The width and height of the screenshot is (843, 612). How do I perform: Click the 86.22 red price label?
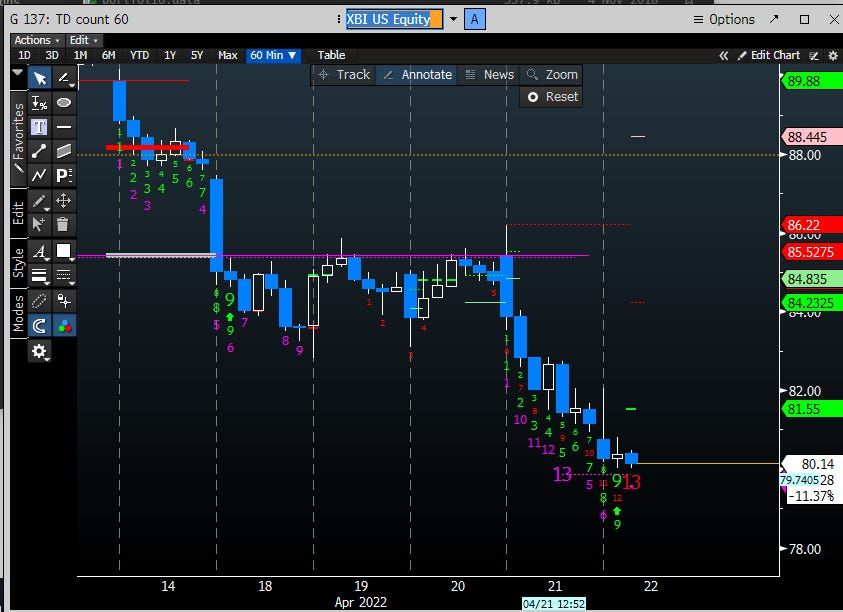812,225
